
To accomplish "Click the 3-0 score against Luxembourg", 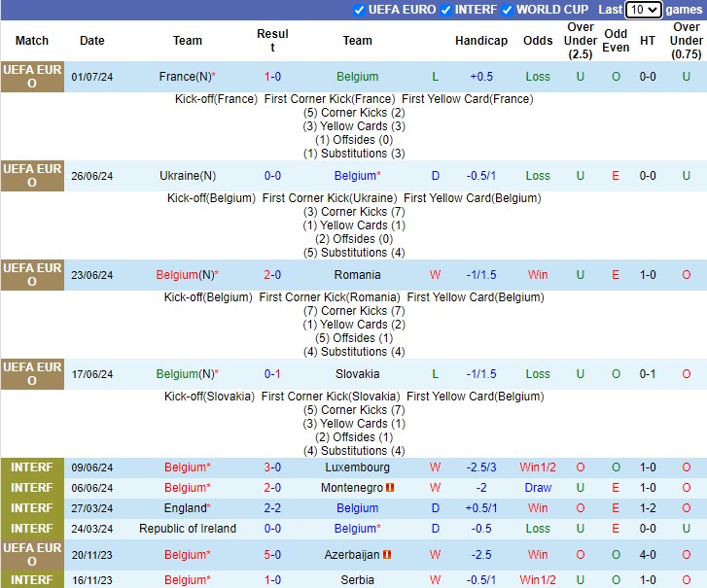I will pos(272,467).
